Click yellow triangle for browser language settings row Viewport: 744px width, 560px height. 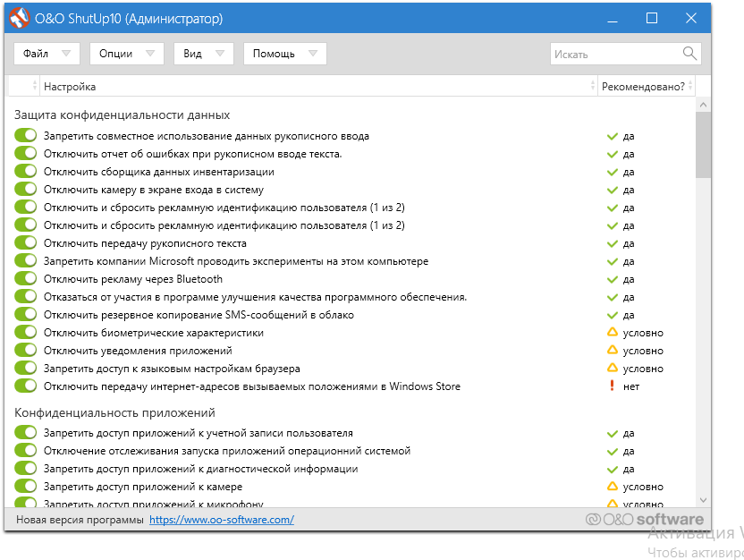click(x=612, y=368)
